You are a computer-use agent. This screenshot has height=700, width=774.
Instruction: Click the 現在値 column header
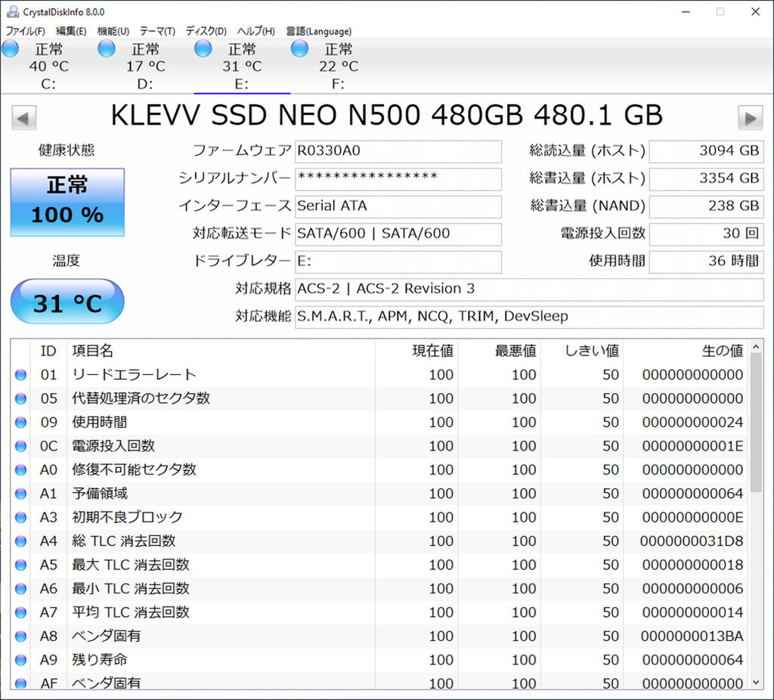[x=416, y=351]
